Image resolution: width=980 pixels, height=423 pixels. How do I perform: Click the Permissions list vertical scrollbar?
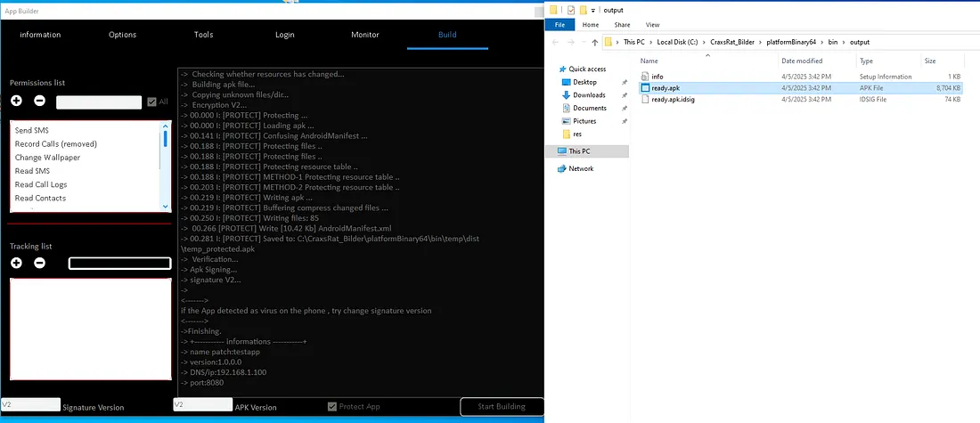tap(165, 167)
